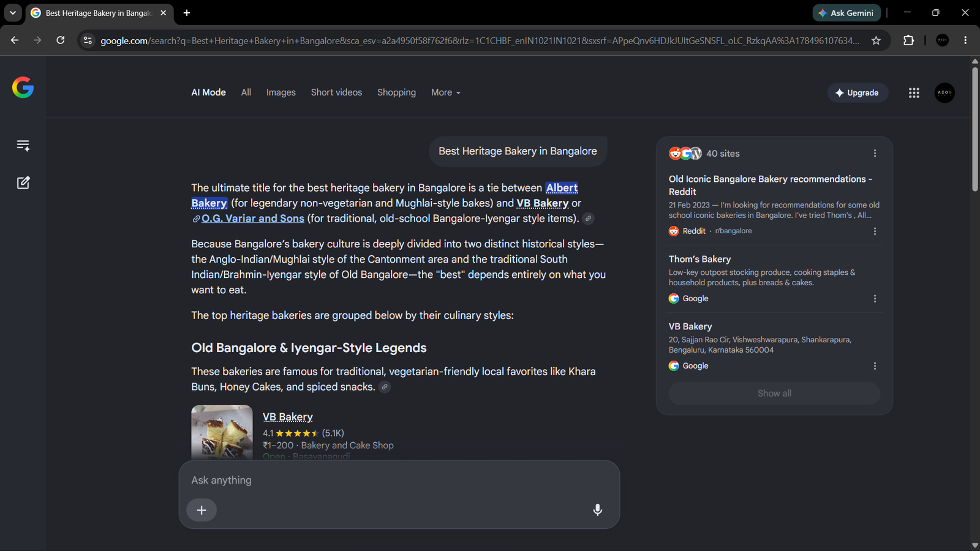Switch to the Shopping tab

pyautogui.click(x=396, y=92)
